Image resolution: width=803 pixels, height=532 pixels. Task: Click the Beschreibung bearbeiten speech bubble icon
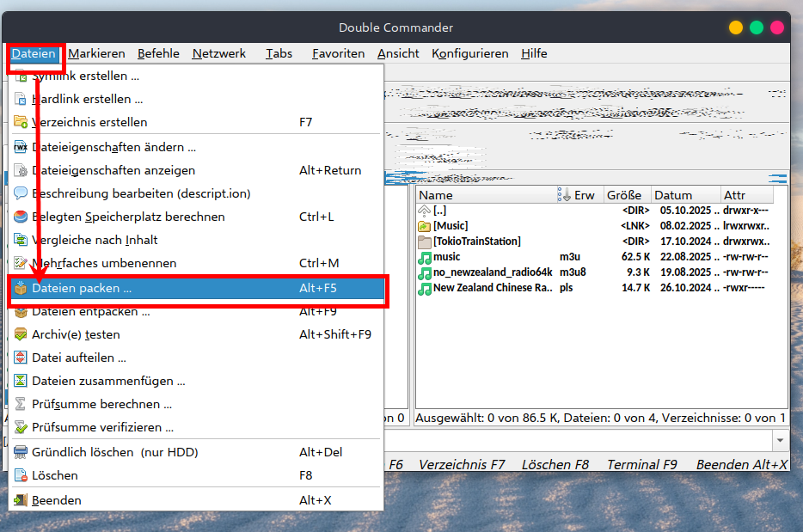point(21,193)
